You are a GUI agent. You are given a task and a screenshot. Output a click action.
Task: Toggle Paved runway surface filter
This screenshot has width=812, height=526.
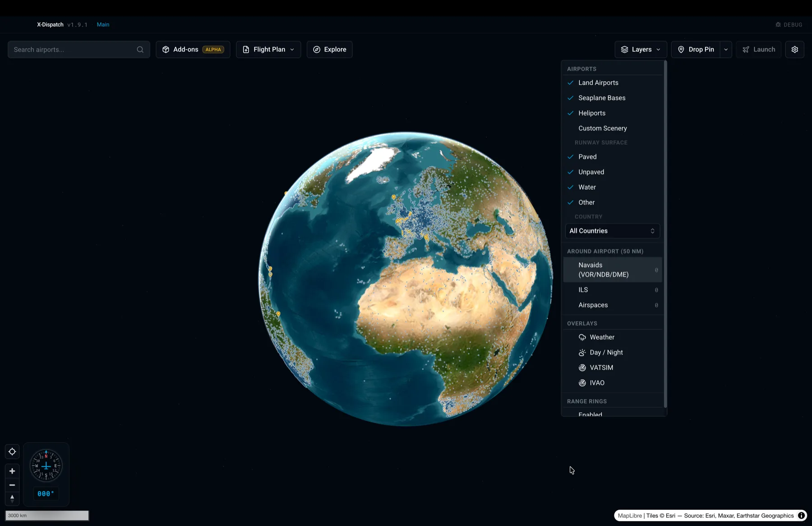coord(613,157)
